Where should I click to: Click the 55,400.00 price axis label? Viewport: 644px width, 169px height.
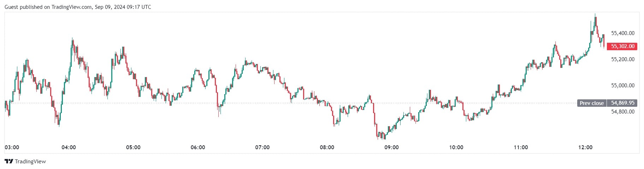[622, 33]
